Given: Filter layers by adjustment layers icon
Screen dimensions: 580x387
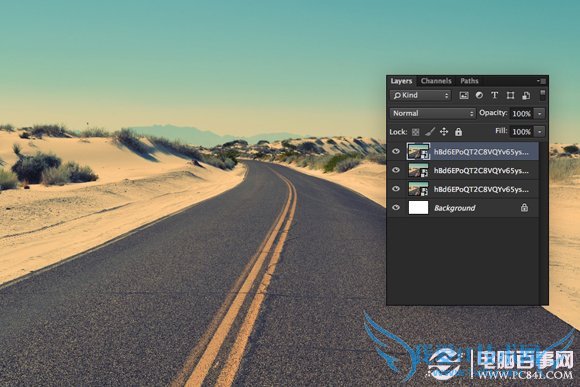Looking at the screenshot, I should tap(479, 95).
